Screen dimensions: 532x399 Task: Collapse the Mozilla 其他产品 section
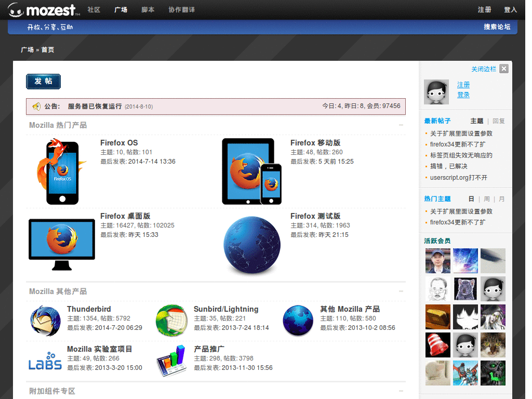pyautogui.click(x=401, y=291)
